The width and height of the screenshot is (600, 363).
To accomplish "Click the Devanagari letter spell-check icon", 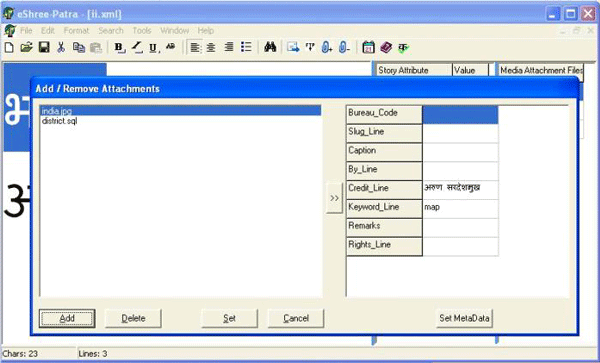I will click(x=403, y=47).
